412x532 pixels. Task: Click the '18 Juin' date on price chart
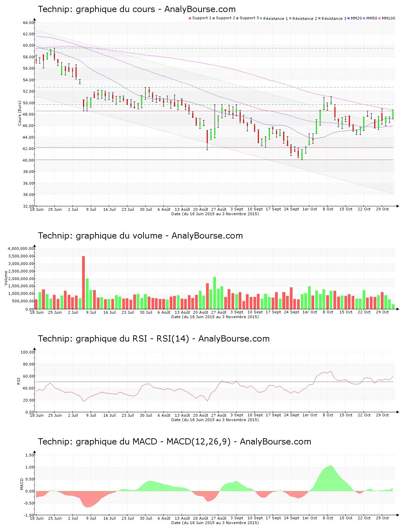(37, 209)
